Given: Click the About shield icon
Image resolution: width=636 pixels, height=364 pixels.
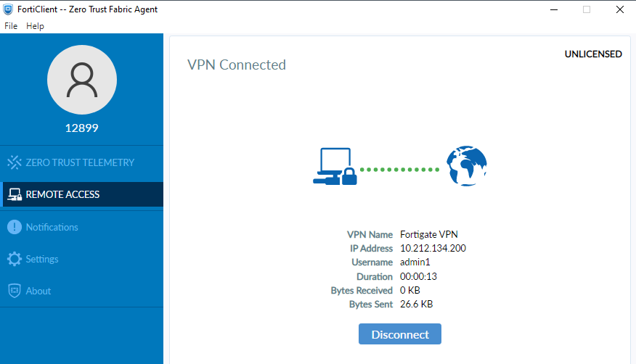Looking at the screenshot, I should click(x=15, y=291).
